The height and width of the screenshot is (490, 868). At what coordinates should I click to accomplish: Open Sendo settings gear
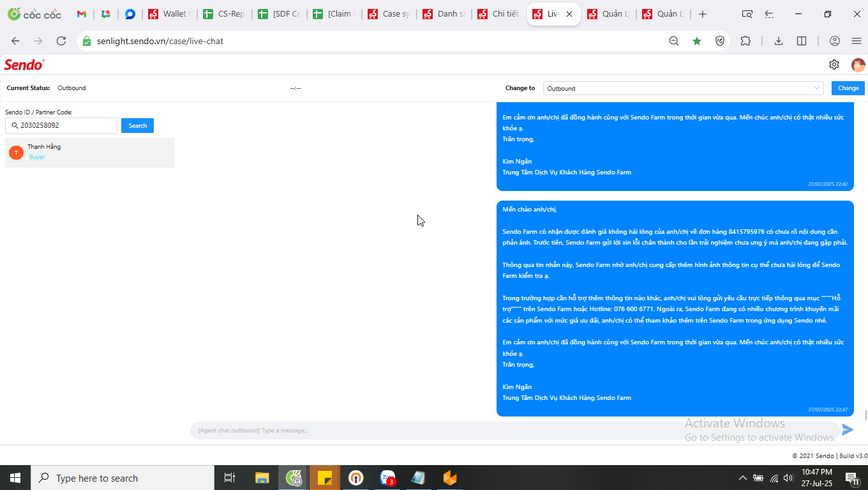click(834, 65)
